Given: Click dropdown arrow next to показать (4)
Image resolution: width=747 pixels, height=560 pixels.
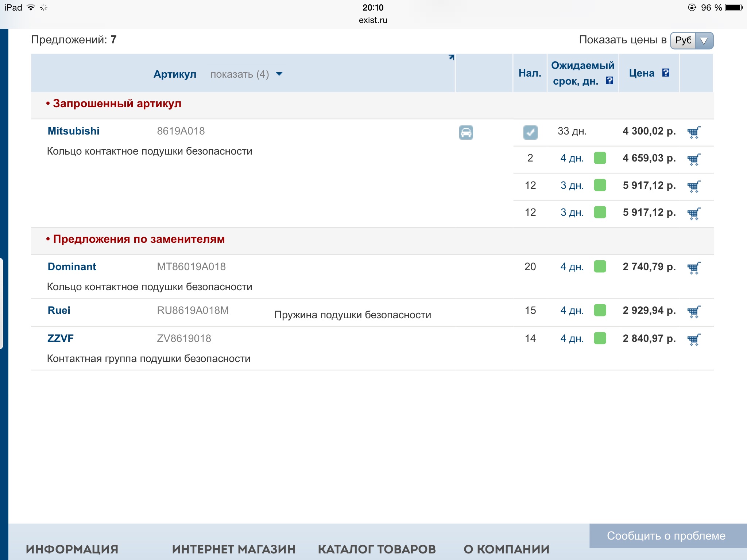Looking at the screenshot, I should tap(279, 74).
